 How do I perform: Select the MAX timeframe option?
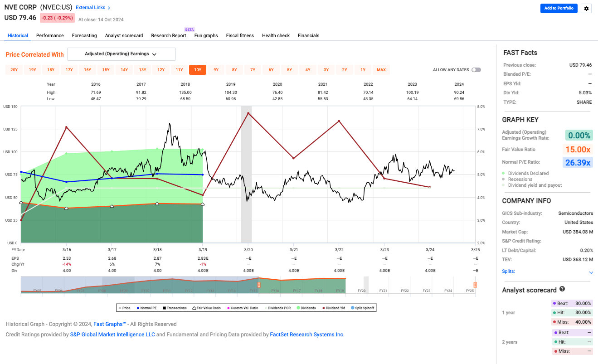click(381, 70)
